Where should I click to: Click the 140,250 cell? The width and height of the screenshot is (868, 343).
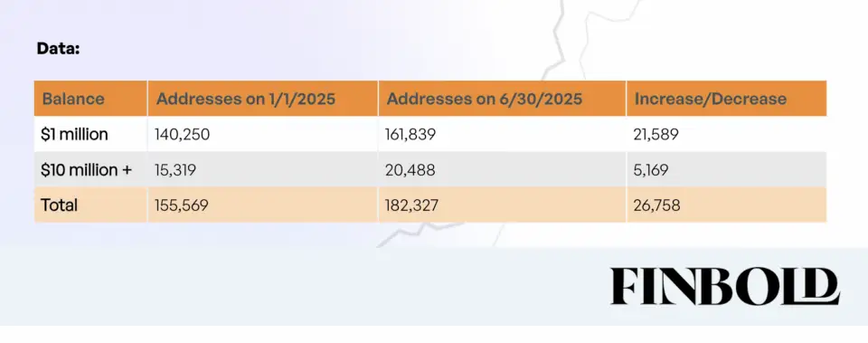pyautogui.click(x=183, y=134)
